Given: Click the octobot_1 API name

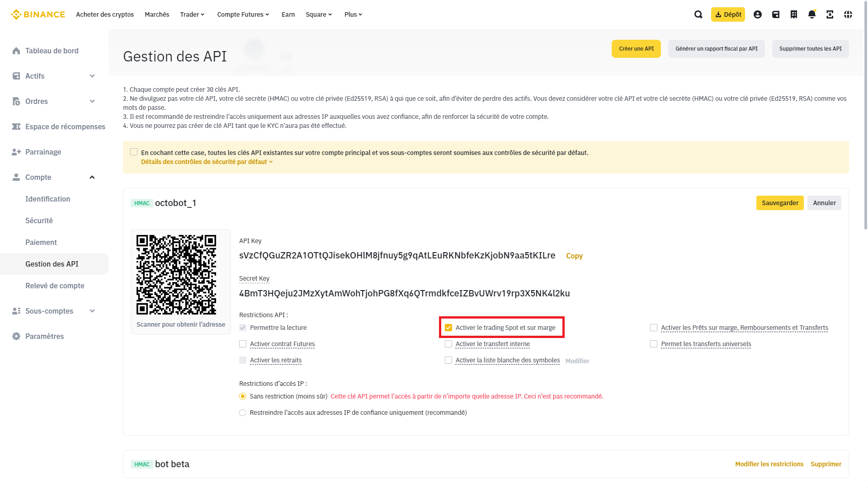Looking at the screenshot, I should 175,203.
